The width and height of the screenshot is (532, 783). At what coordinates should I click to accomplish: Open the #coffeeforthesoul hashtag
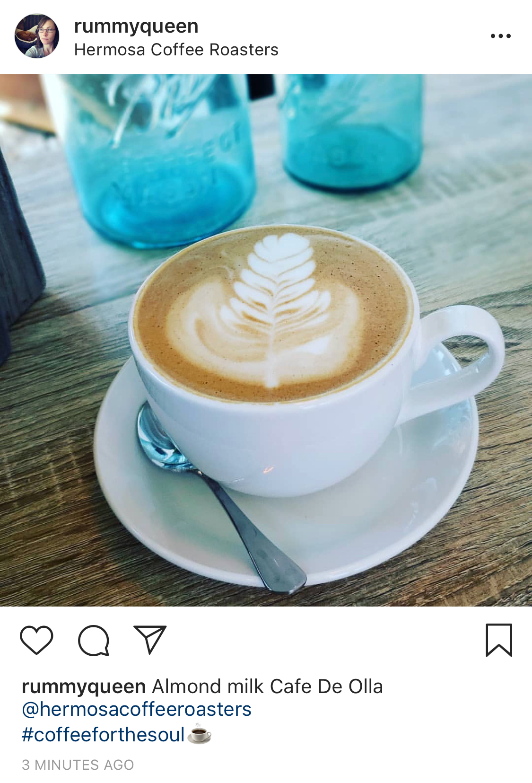tap(103, 735)
